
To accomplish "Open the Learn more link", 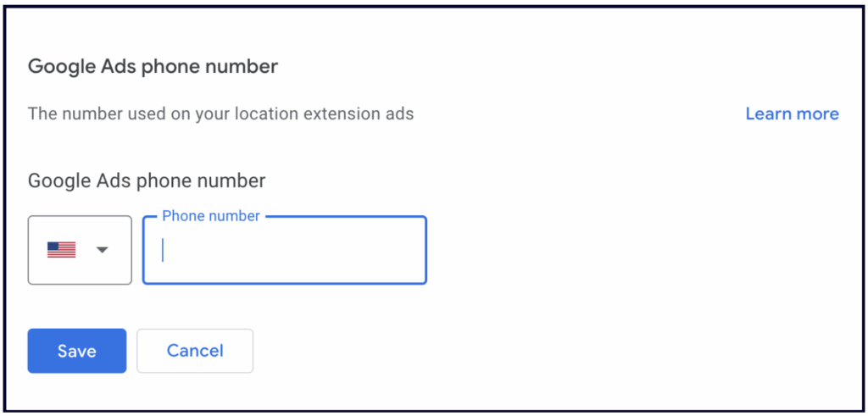I will [792, 114].
